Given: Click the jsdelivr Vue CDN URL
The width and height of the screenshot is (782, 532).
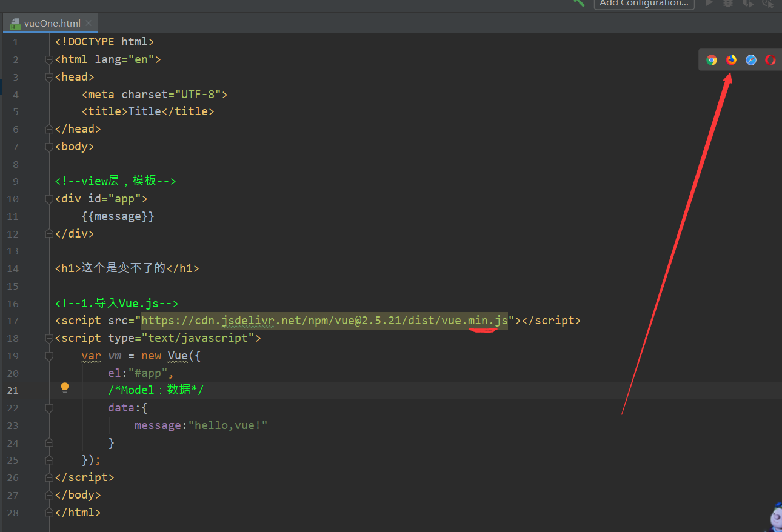Looking at the screenshot, I should pyautogui.click(x=324, y=321).
